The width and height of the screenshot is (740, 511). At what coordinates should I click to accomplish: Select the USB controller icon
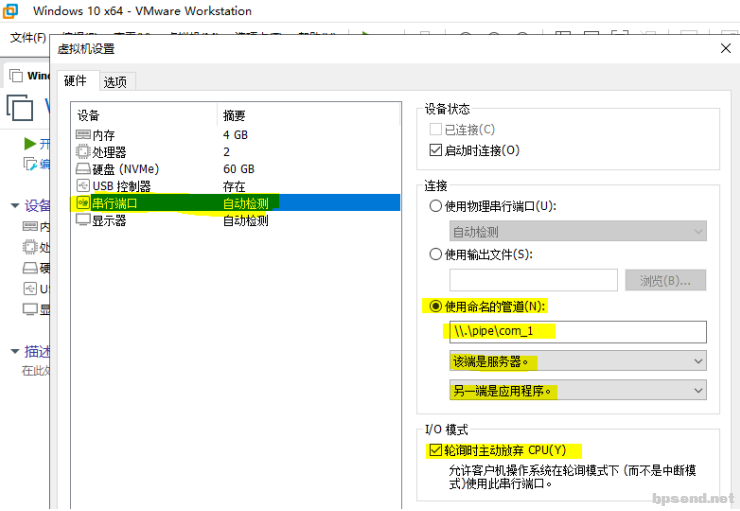[83, 185]
